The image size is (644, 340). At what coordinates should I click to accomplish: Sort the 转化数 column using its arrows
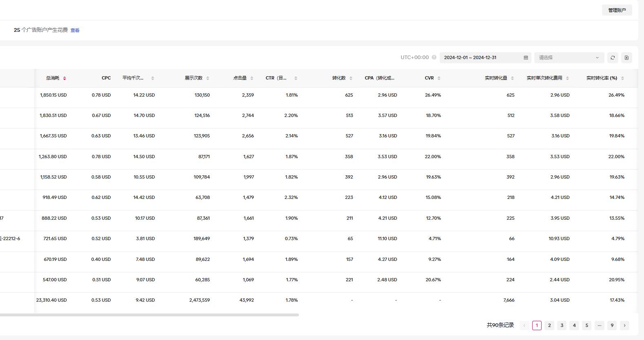[x=351, y=78]
